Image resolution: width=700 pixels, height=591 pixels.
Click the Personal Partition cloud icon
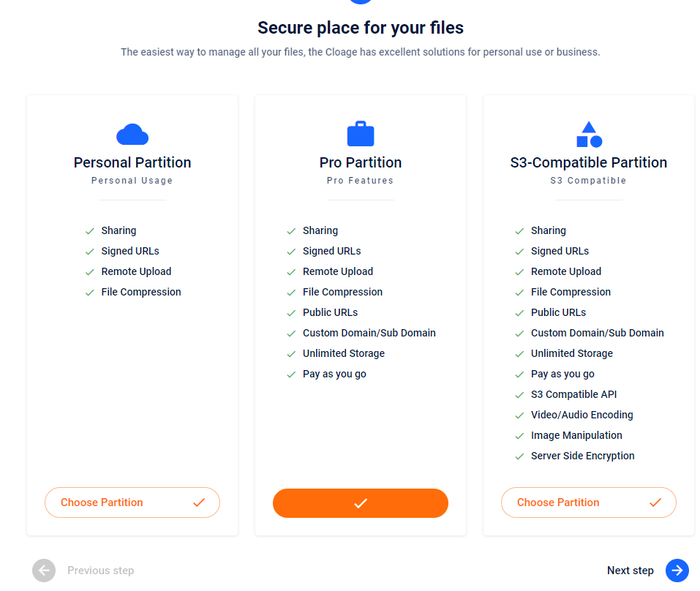pyautogui.click(x=132, y=135)
